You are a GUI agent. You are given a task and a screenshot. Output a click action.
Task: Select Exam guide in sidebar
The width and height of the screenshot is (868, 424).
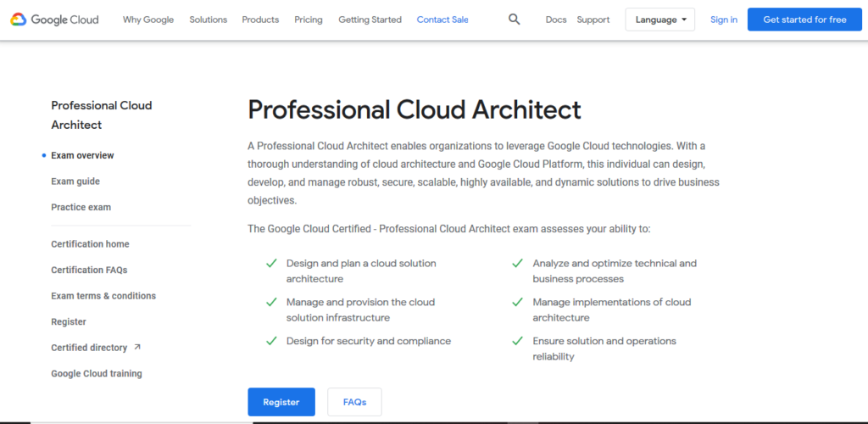(75, 181)
